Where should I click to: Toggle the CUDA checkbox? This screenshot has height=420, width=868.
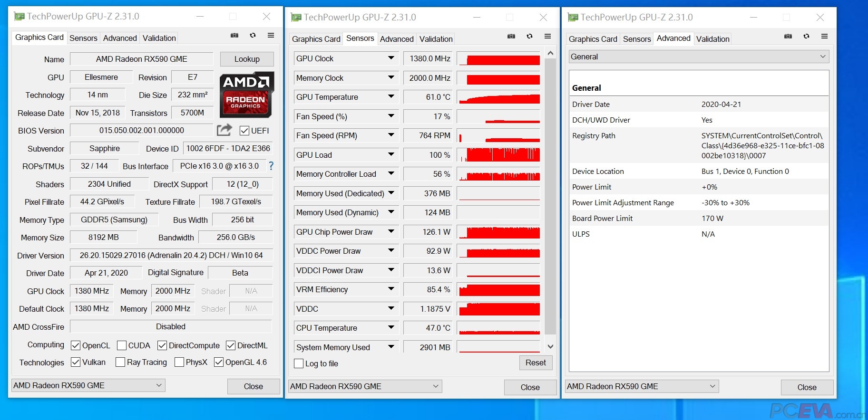coord(122,345)
